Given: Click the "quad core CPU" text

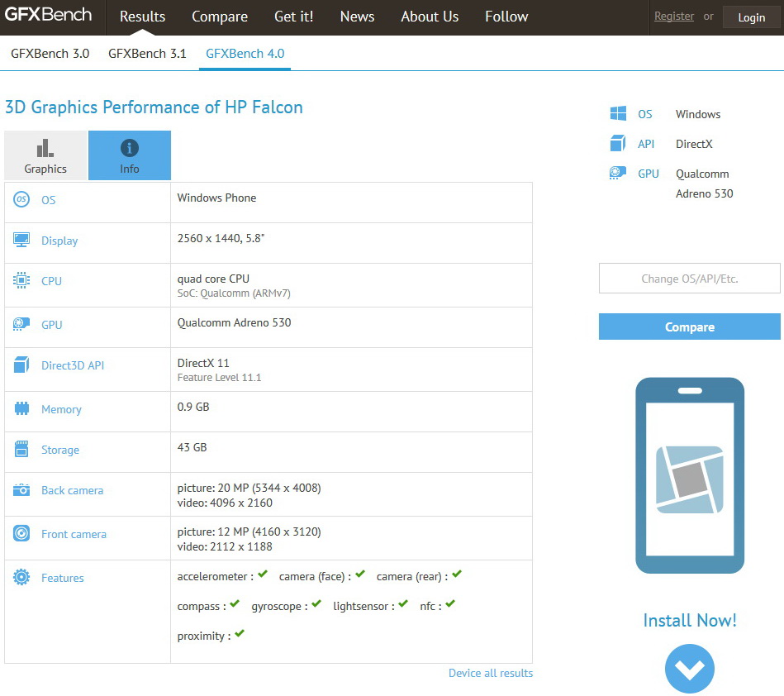Looking at the screenshot, I should coord(213,279).
